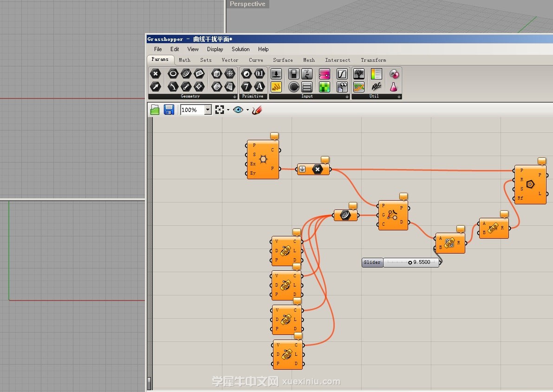The width and height of the screenshot is (553, 392).
Task: Select the Digit Scroller input icon
Action: coord(307,74)
